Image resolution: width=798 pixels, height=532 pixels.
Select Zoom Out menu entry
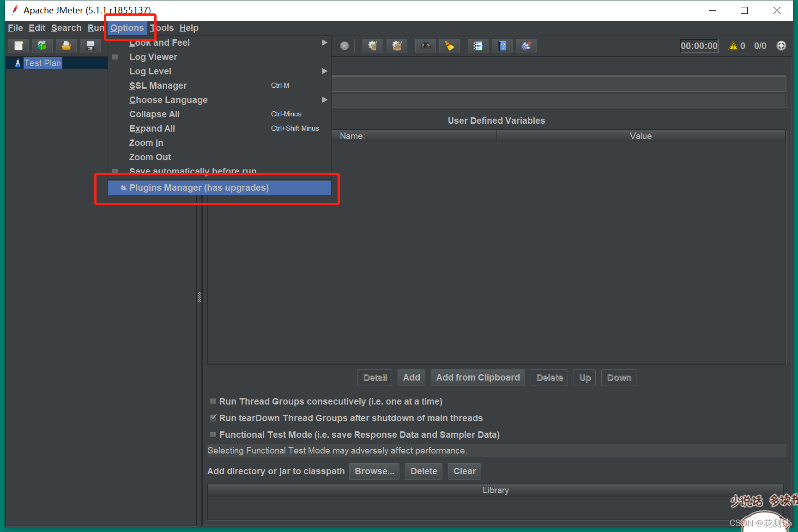220,157
